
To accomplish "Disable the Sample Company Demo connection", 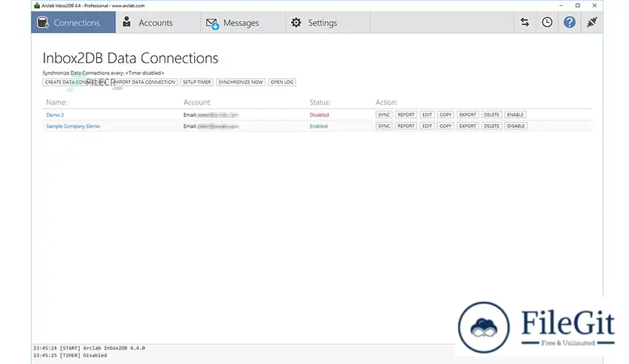I will pos(516,126).
